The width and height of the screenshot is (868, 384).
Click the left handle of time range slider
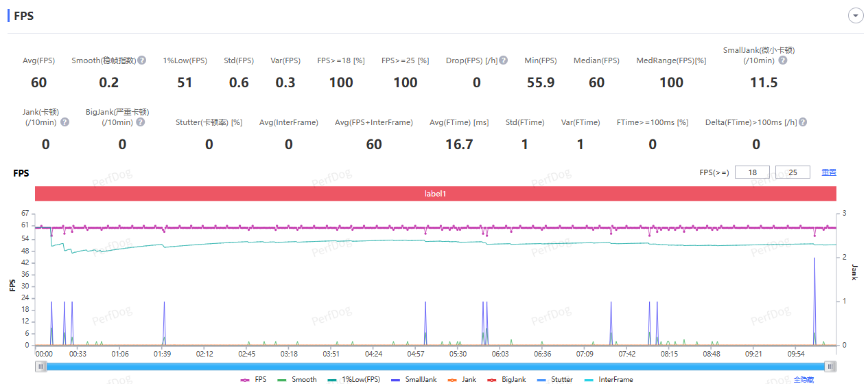coord(42,367)
